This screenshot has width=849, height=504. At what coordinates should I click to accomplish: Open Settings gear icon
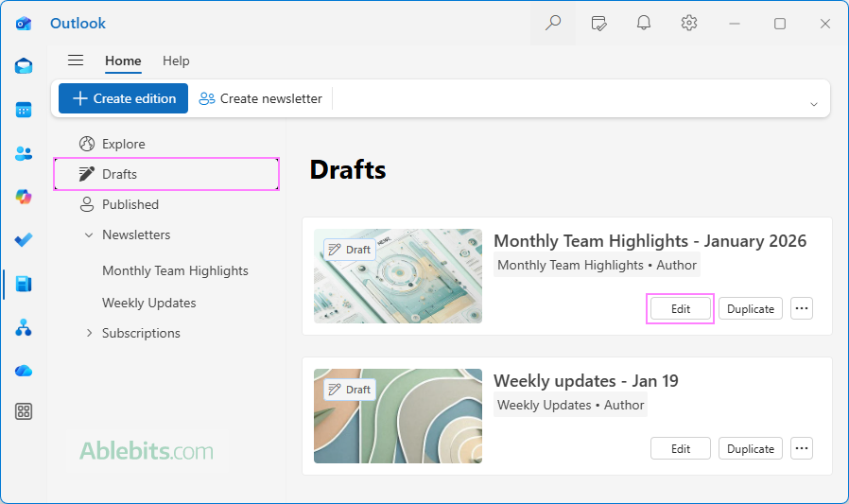click(x=688, y=23)
